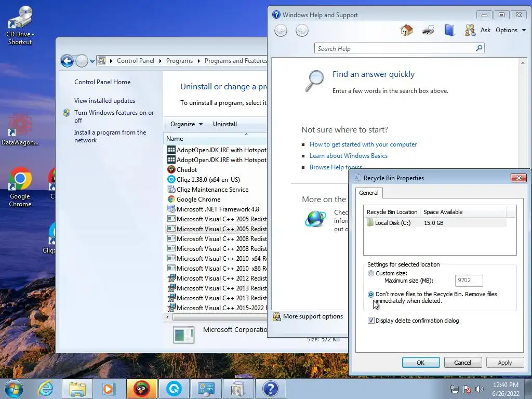This screenshot has height=399, width=532.
Task: Open Google Chrome desktop shortcut
Action: click(20, 187)
